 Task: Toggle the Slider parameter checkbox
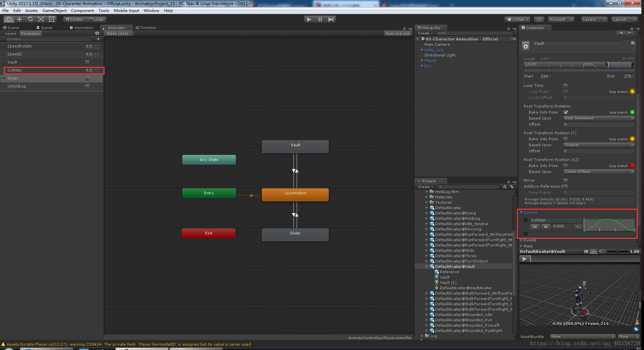point(87,78)
